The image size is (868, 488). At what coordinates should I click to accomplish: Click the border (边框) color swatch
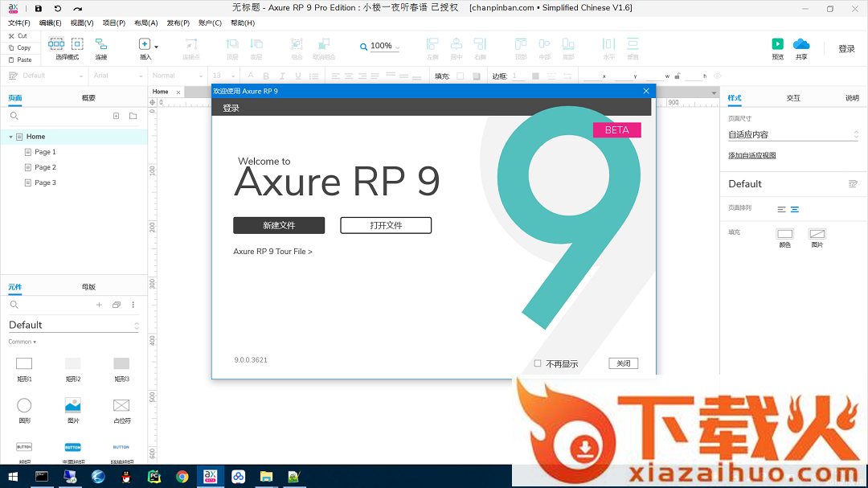pos(535,76)
